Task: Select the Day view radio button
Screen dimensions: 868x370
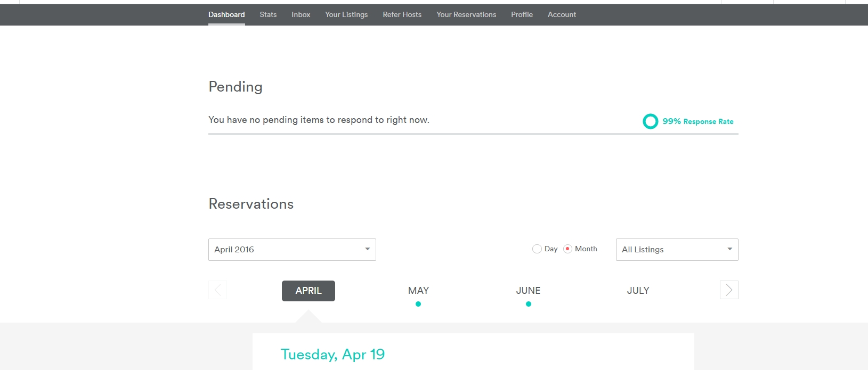Action: coord(537,249)
